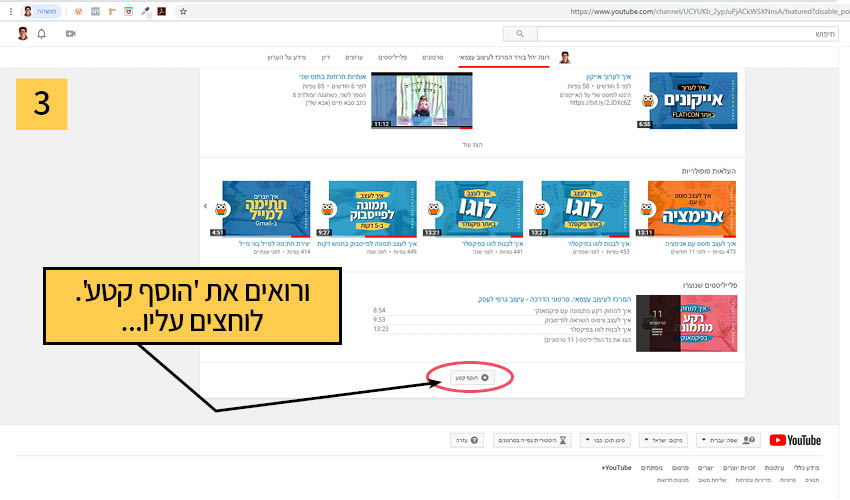
Task: Click the browser profile button 'משתמש'
Action: (x=40, y=11)
